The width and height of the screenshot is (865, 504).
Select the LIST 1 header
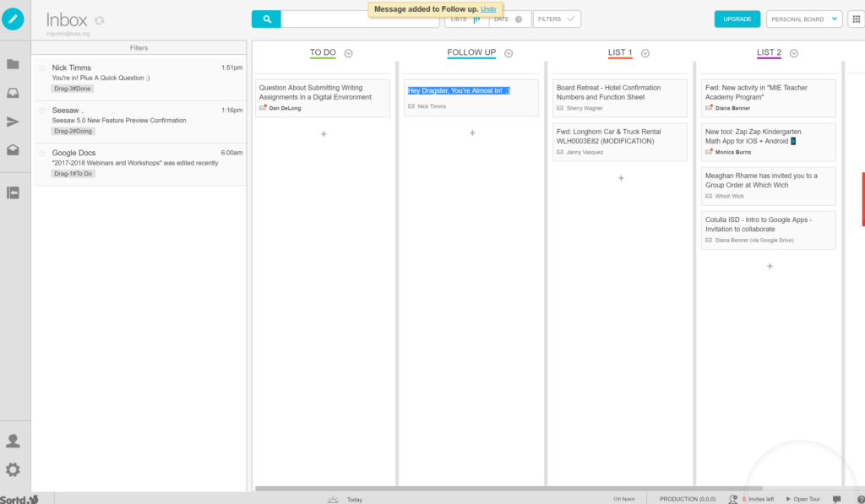(620, 52)
